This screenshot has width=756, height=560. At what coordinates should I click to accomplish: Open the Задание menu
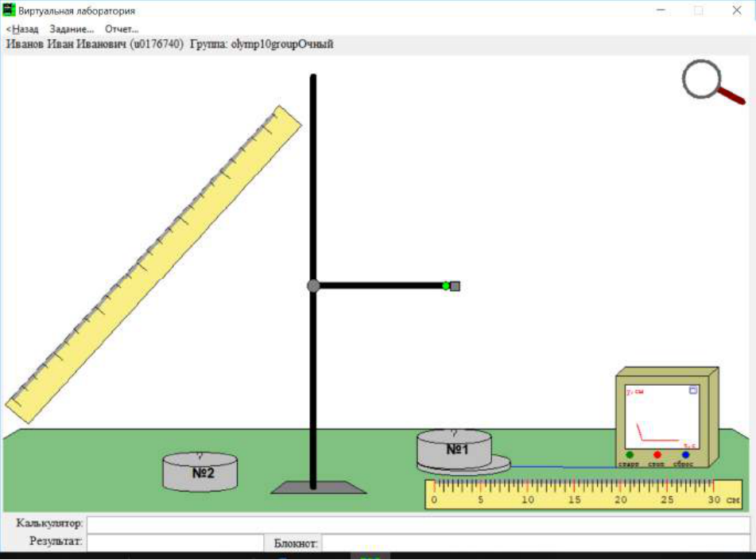pos(72,29)
